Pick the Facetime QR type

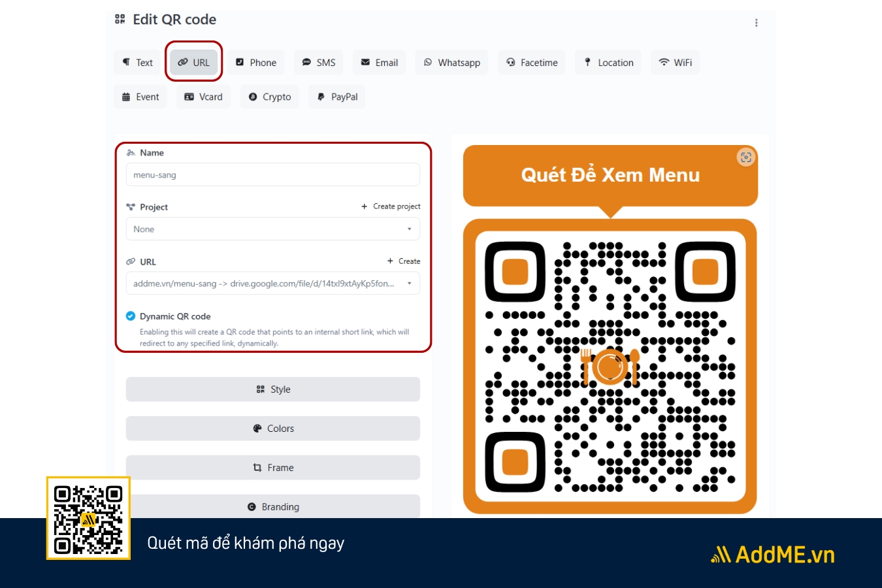click(x=532, y=63)
